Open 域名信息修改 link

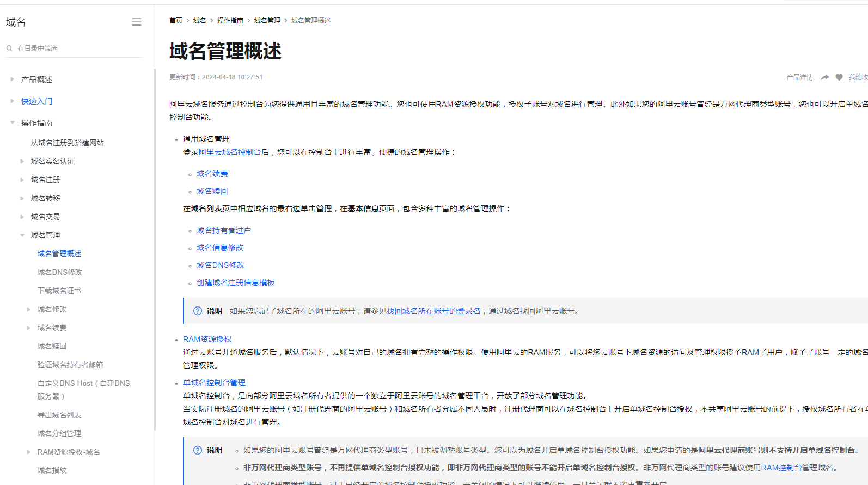pyautogui.click(x=220, y=248)
